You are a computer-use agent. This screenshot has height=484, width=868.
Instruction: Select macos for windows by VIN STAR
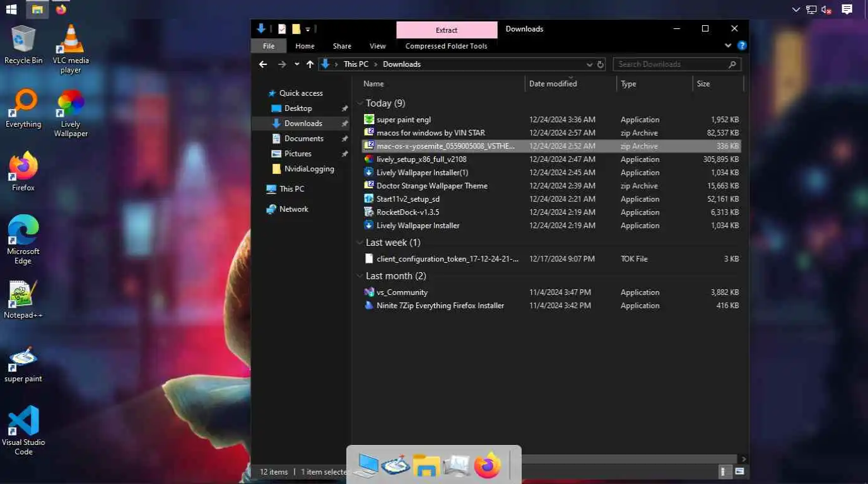tap(551, 133)
